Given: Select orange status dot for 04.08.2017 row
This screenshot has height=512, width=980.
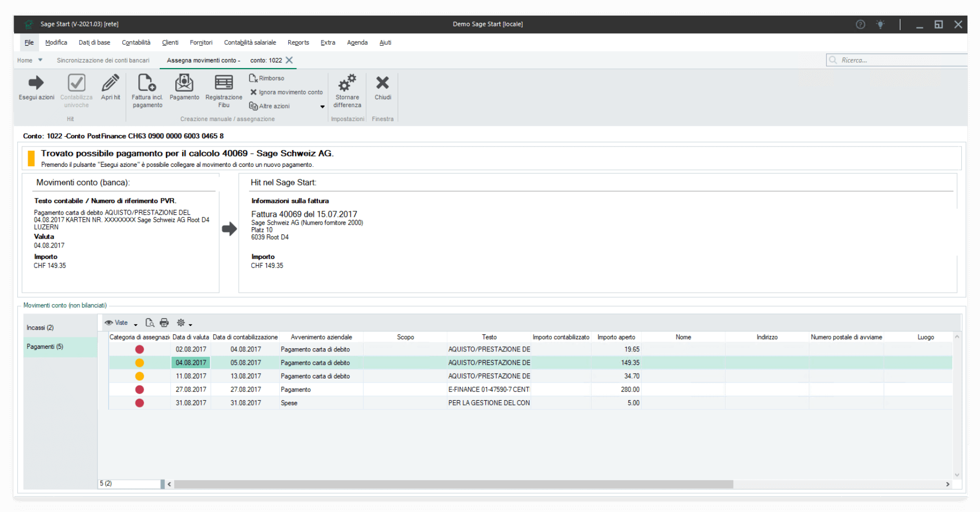Looking at the screenshot, I should 139,363.
